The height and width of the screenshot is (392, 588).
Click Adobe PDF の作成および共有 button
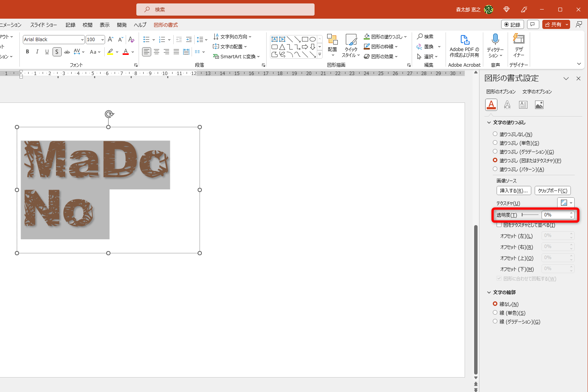[x=464, y=46]
